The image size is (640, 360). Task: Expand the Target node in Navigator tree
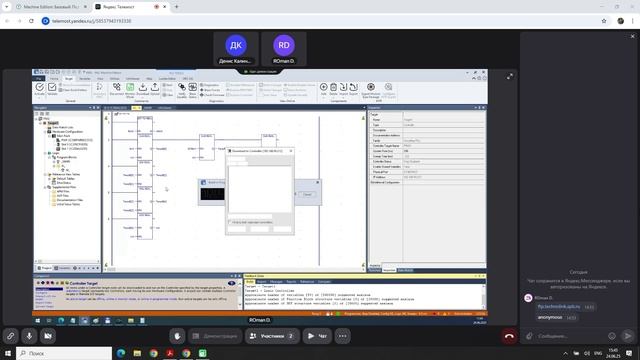[41, 123]
